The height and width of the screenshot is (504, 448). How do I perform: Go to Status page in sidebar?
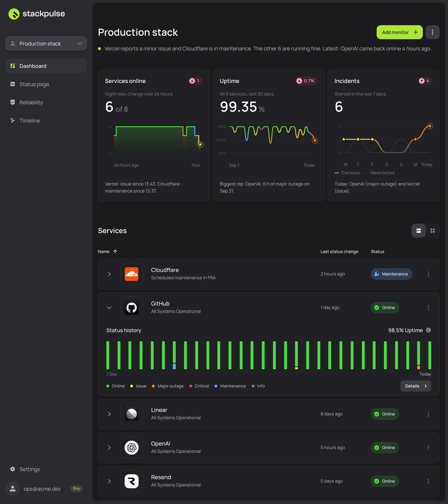coord(46,84)
